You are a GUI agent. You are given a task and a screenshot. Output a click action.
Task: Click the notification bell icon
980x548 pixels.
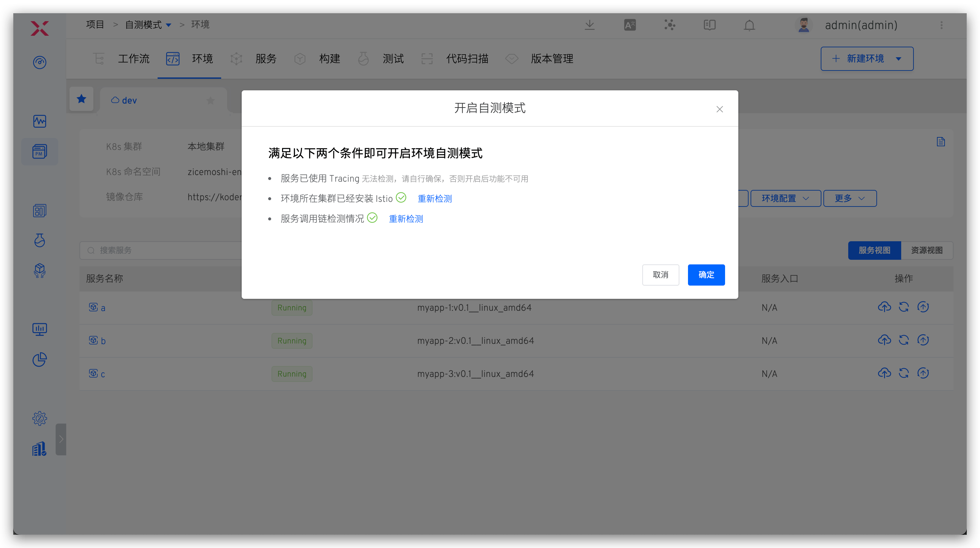pyautogui.click(x=749, y=25)
